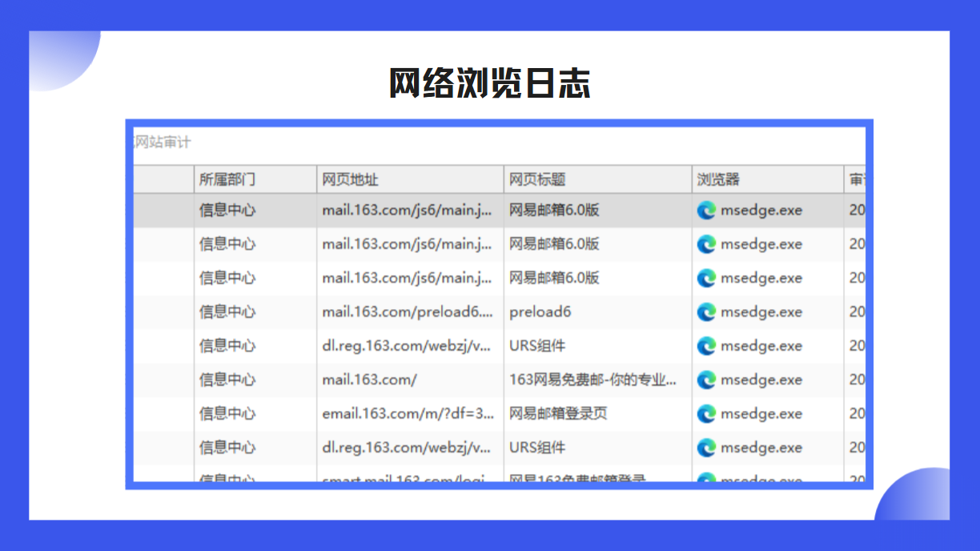980x551 pixels.
Task: Click 网易邮箱6.0版 in the highlighted row
Action: [554, 211]
